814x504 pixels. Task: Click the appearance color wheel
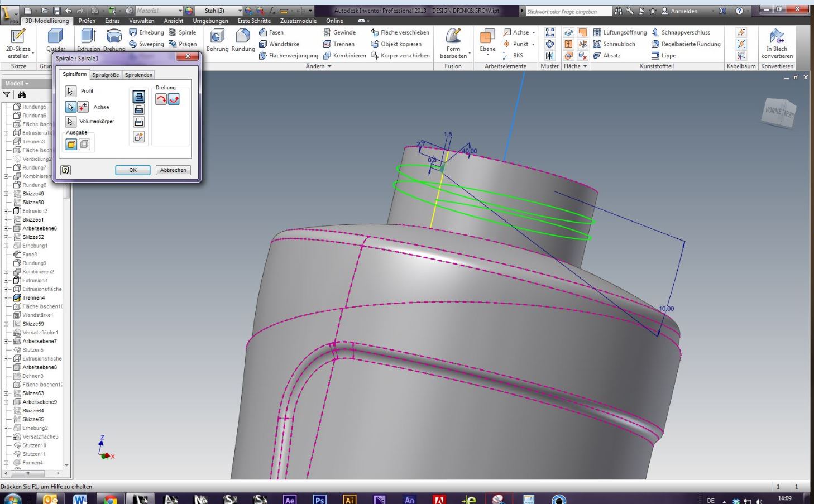coord(189,11)
